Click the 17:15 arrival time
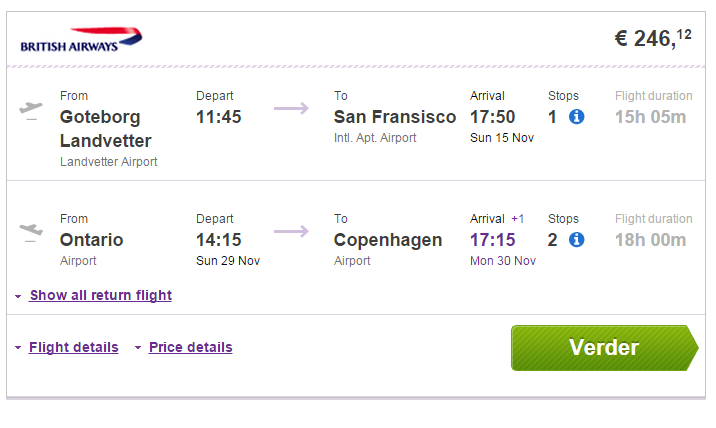 pyautogui.click(x=493, y=240)
